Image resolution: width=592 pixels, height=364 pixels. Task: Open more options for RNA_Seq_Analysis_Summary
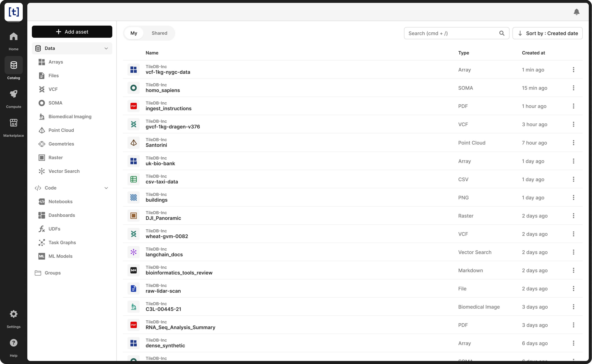pyautogui.click(x=573, y=325)
